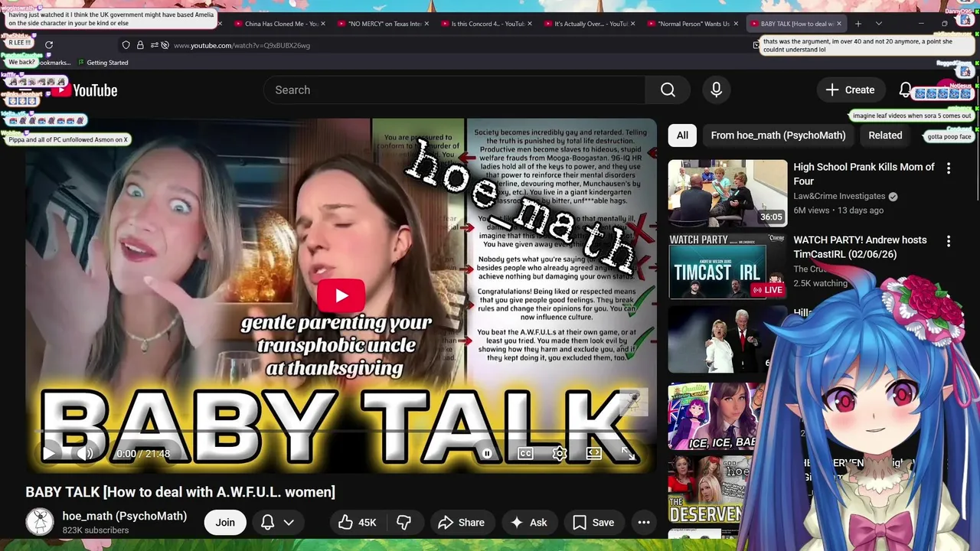Open the tracking protection shield icon

[x=126, y=45]
